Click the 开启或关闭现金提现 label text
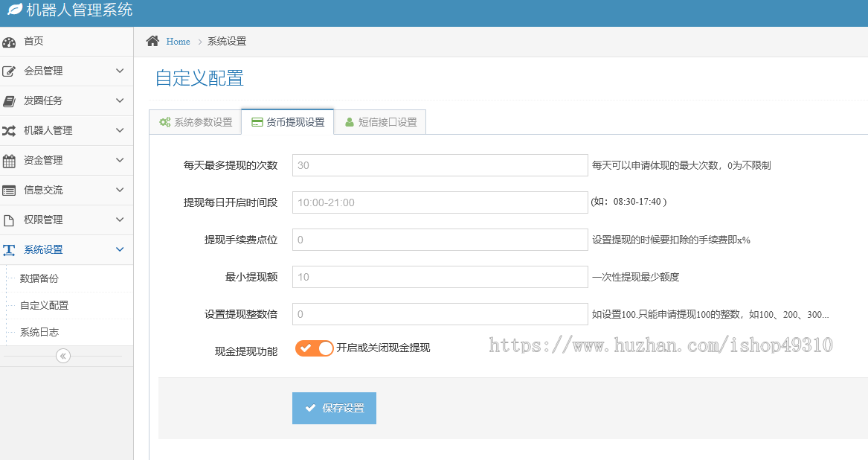 pos(383,348)
